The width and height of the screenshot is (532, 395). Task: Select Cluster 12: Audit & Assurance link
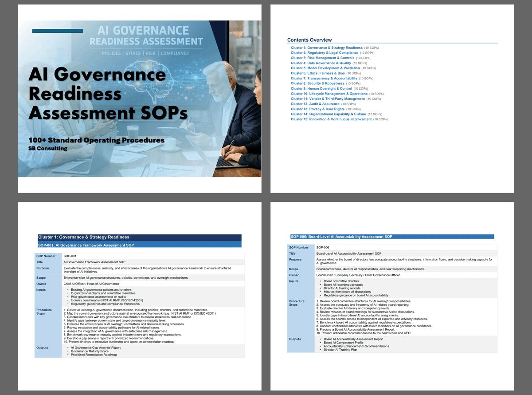315,104
